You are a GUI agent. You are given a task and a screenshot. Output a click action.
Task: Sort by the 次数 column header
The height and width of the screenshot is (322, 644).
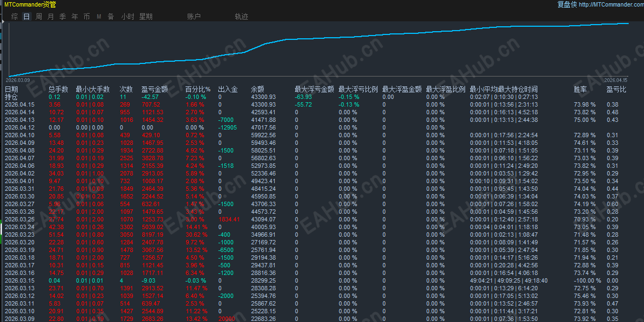point(126,89)
